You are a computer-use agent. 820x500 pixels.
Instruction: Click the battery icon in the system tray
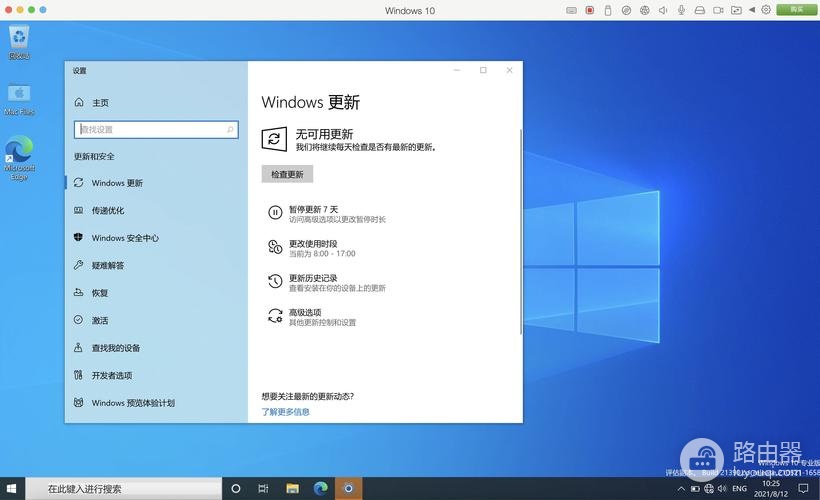tap(695, 489)
